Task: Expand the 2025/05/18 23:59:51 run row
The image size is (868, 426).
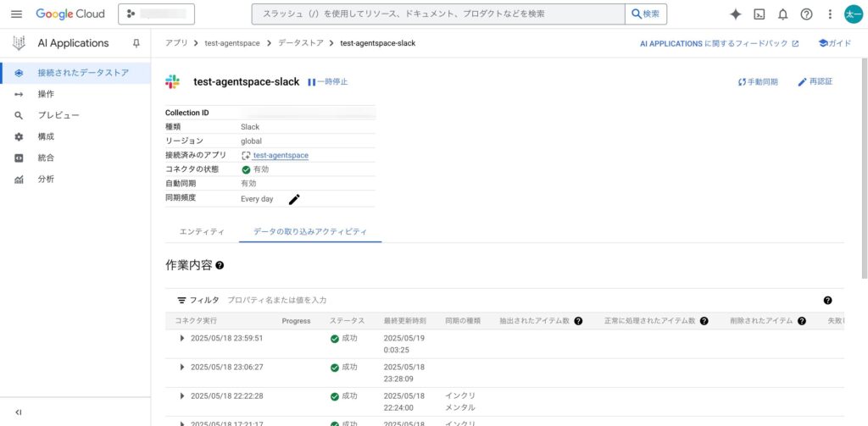Action: pos(182,338)
